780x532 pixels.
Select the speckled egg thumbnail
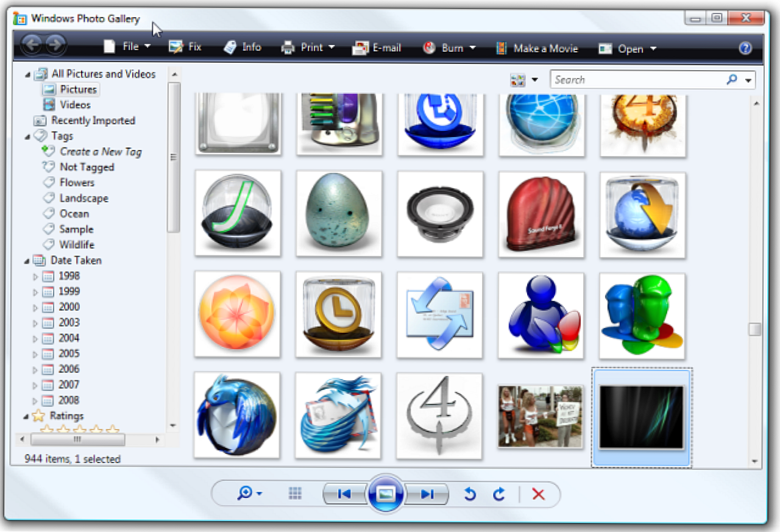(339, 213)
